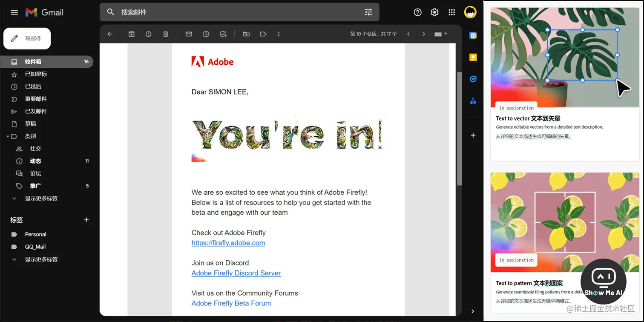Open the more actions three-dot menu
This screenshot has width=644, height=322.
[279, 34]
